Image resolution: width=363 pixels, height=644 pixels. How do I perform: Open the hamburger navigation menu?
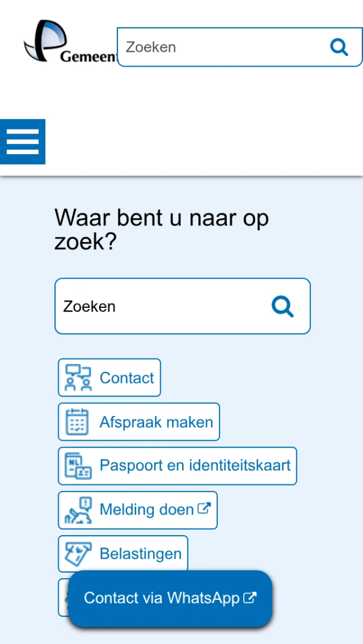(22, 141)
